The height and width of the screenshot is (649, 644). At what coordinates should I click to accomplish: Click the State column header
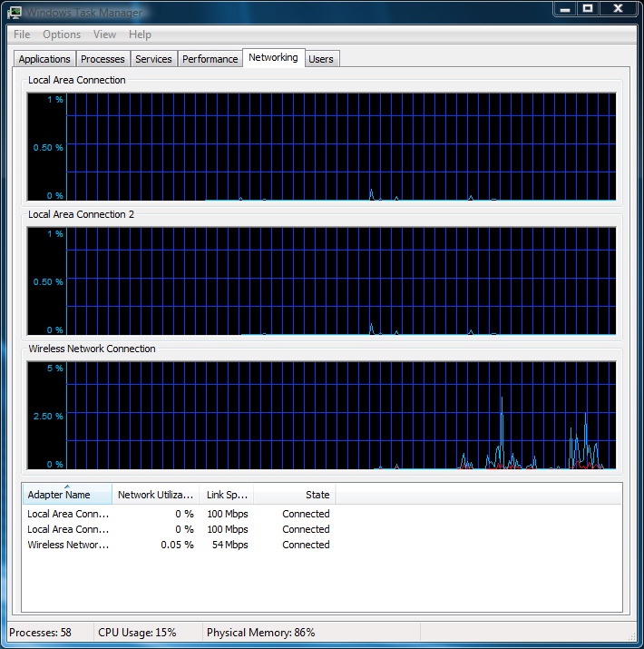(x=295, y=495)
